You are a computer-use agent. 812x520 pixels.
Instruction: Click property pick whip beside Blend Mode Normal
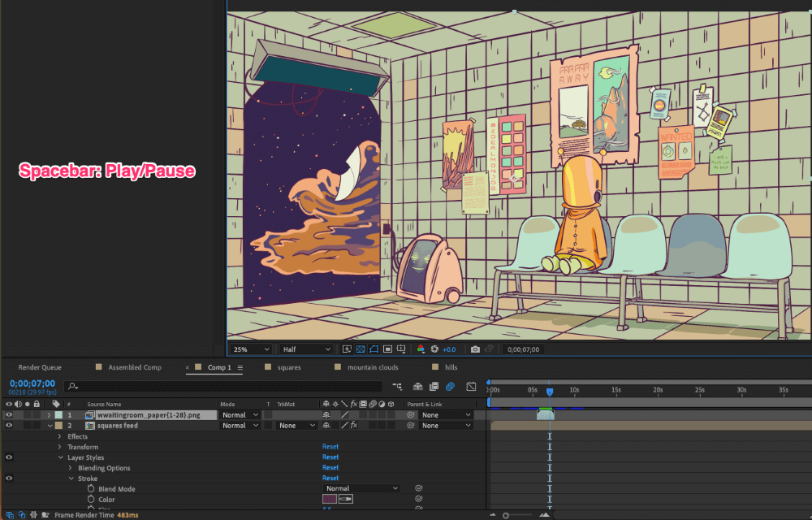click(x=418, y=487)
